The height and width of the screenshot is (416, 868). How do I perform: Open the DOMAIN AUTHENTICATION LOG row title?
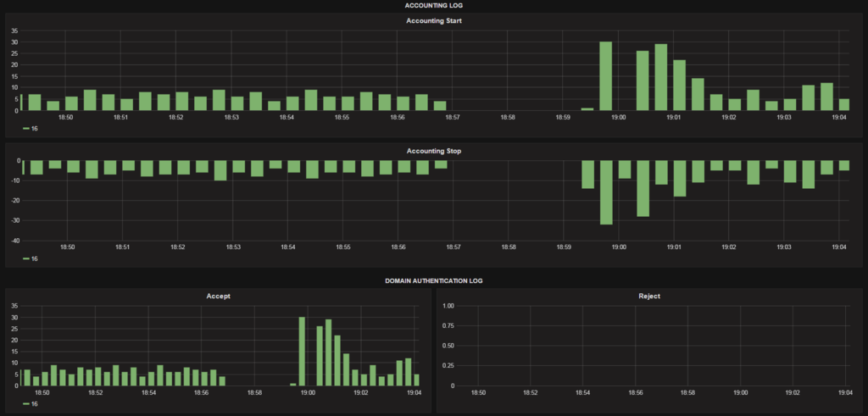point(433,281)
